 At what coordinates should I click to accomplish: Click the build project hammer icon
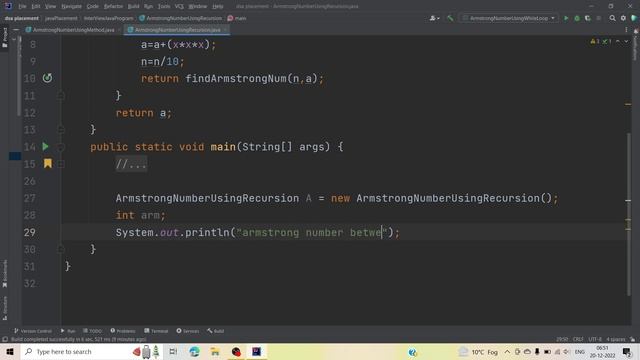click(450, 18)
